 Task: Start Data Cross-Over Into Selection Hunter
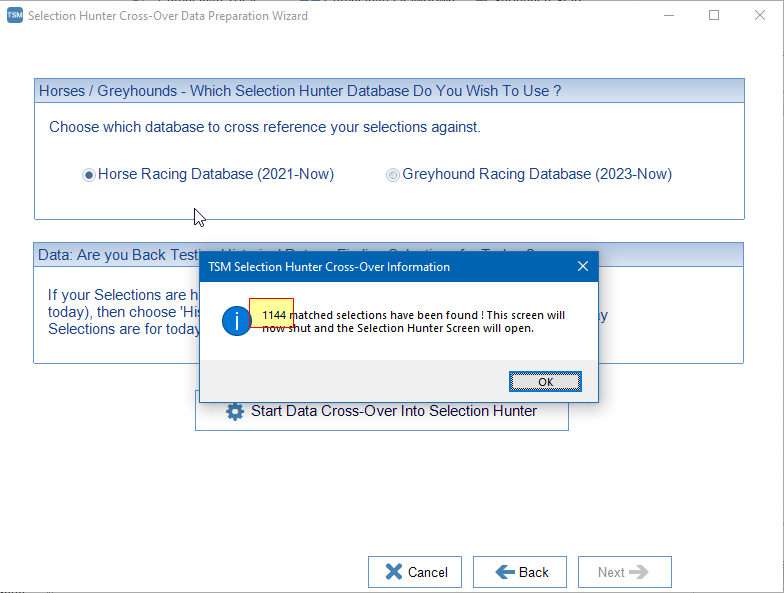[382, 411]
